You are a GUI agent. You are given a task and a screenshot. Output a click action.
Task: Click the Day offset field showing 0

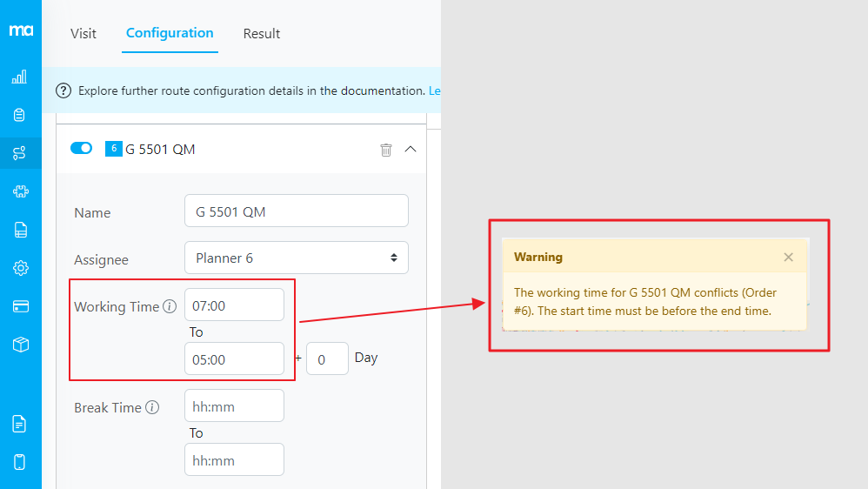pos(327,358)
